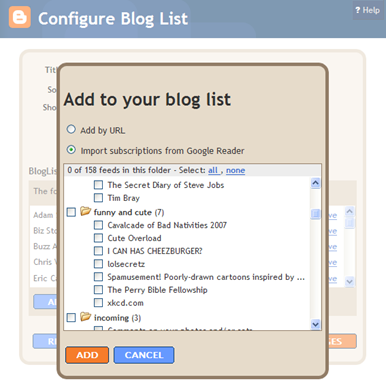386x384 pixels.
Task: Select the entire funny and cute folder checkbox
Action: point(71,212)
